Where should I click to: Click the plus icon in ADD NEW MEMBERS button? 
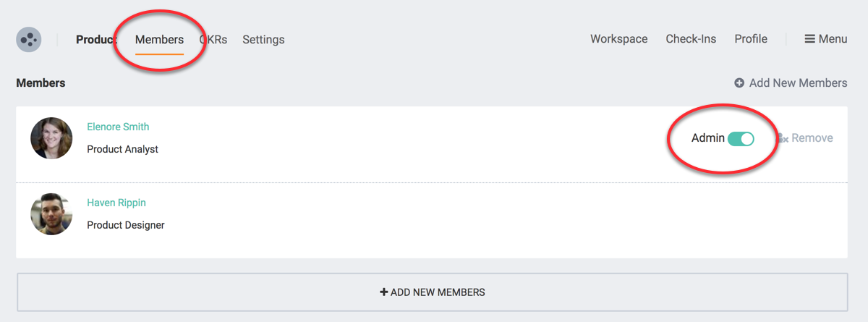[384, 292]
